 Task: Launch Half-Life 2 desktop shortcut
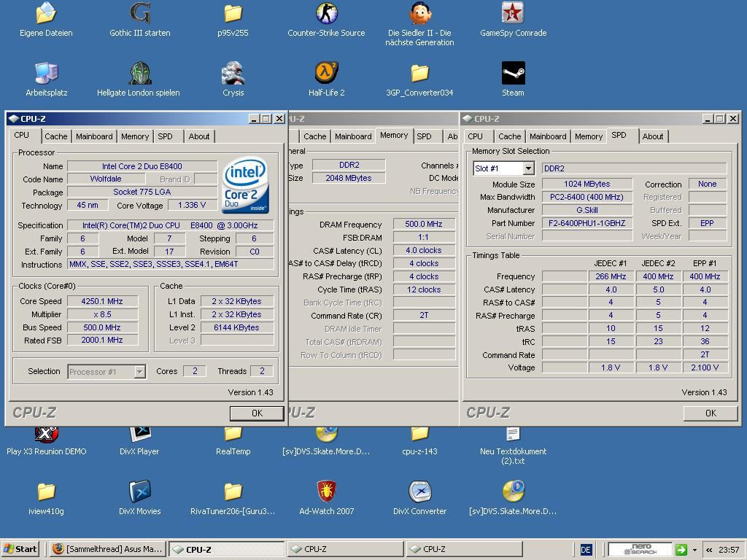click(326, 74)
